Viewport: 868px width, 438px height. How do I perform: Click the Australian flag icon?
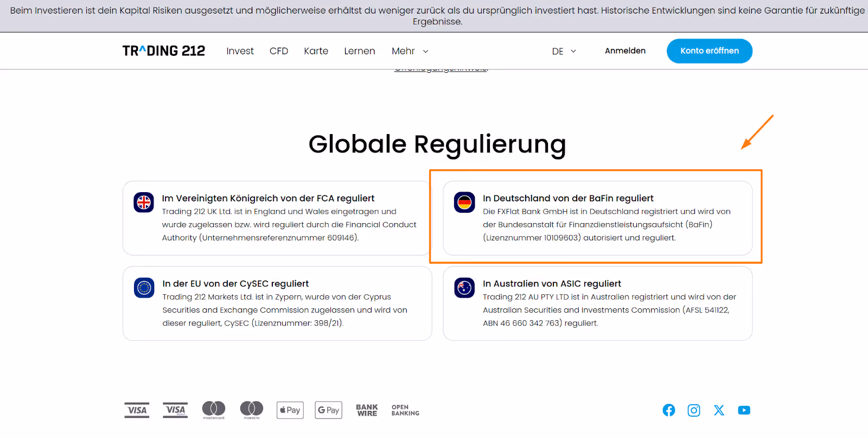[x=464, y=288]
